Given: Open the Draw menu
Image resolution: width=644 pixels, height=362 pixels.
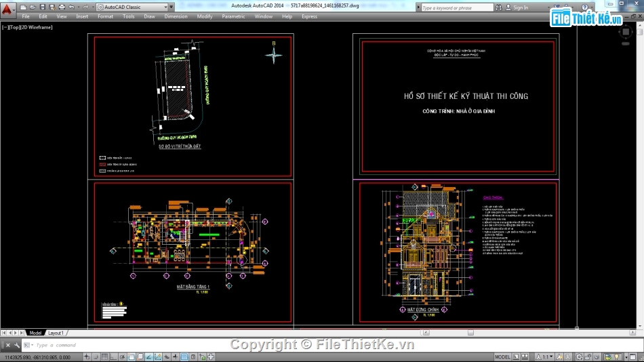Looking at the screenshot, I should (x=149, y=16).
